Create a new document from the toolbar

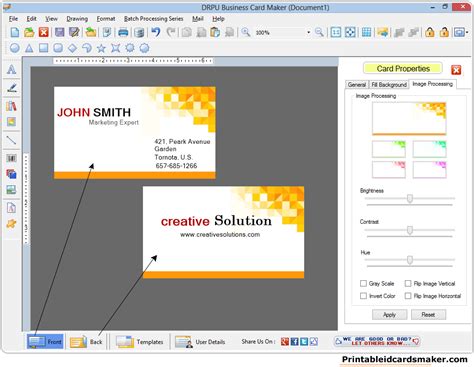point(15,32)
